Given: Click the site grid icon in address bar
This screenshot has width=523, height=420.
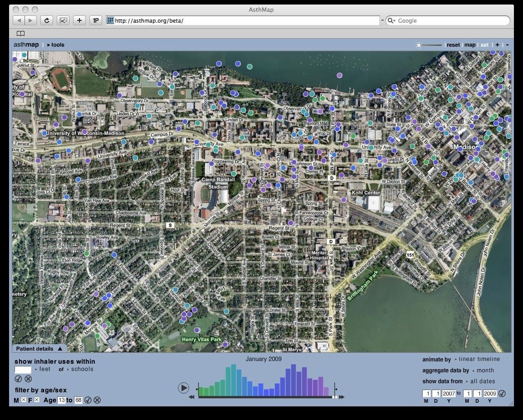Looking at the screenshot, I should coord(110,20).
